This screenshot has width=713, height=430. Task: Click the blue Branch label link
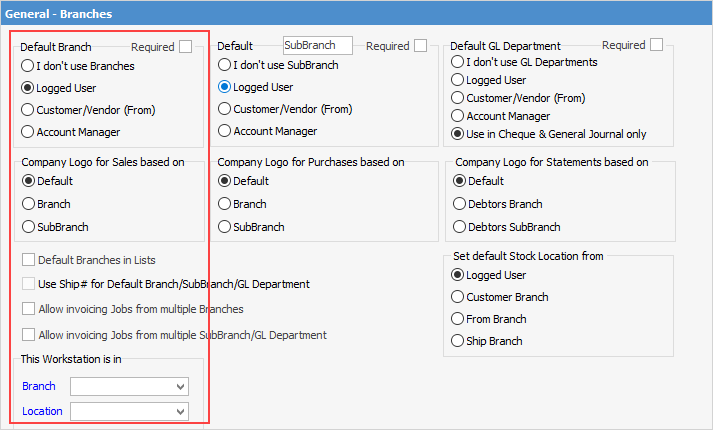pyautogui.click(x=39, y=386)
